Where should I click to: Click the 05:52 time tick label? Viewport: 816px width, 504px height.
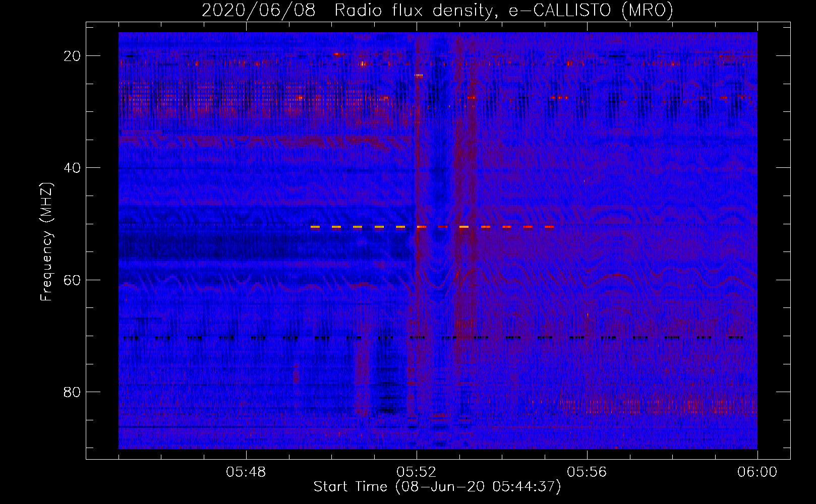[x=417, y=472]
